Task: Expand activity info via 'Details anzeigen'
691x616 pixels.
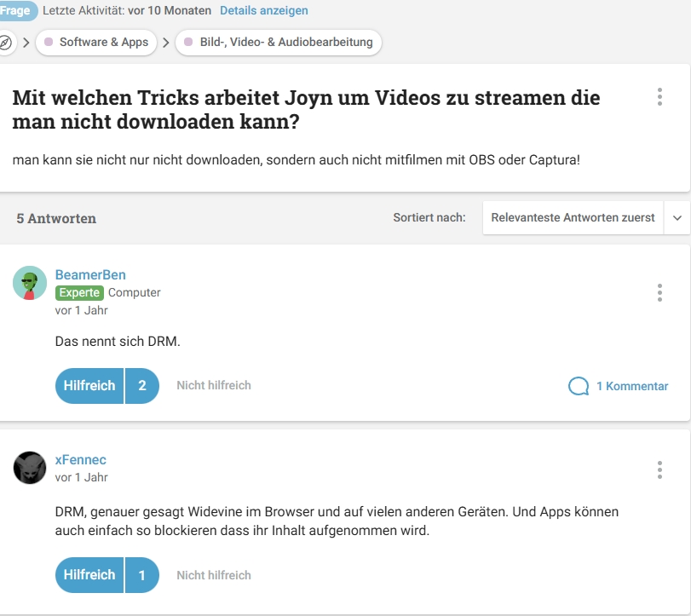Action: 264,11
